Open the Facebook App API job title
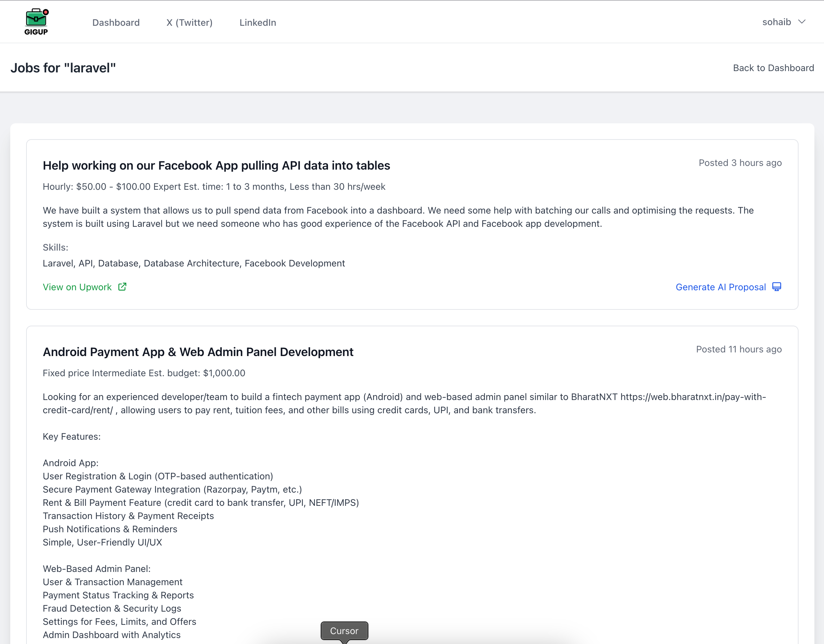 [216, 166]
